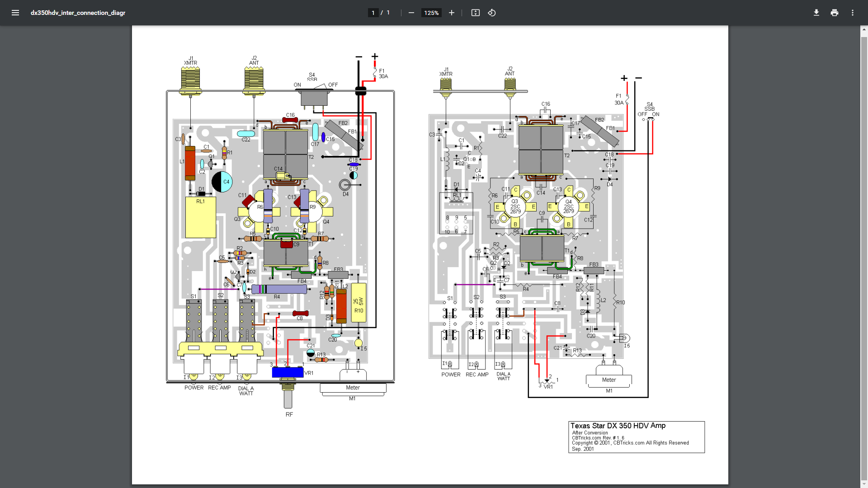
Task: Open the sidebar menu hamburger icon
Action: (15, 13)
